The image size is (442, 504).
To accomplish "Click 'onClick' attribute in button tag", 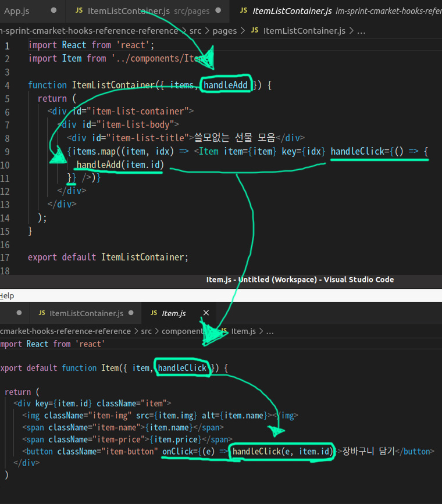I will pyautogui.click(x=177, y=451).
